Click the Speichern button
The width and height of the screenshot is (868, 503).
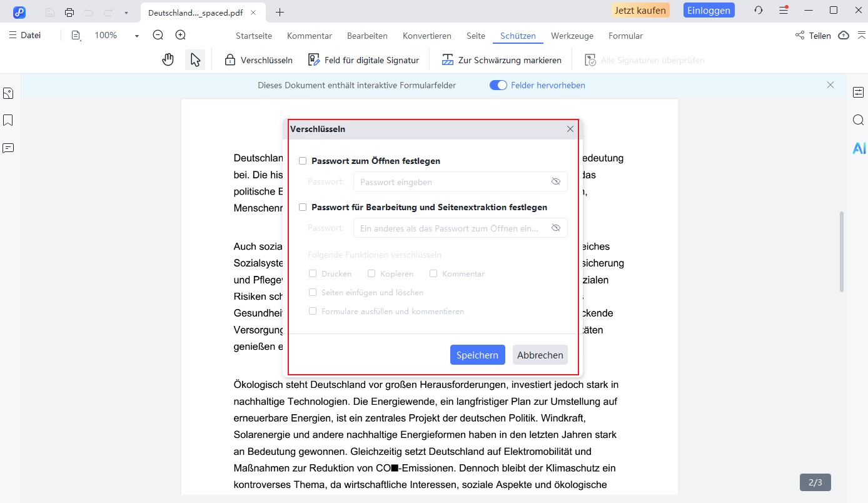(x=477, y=355)
